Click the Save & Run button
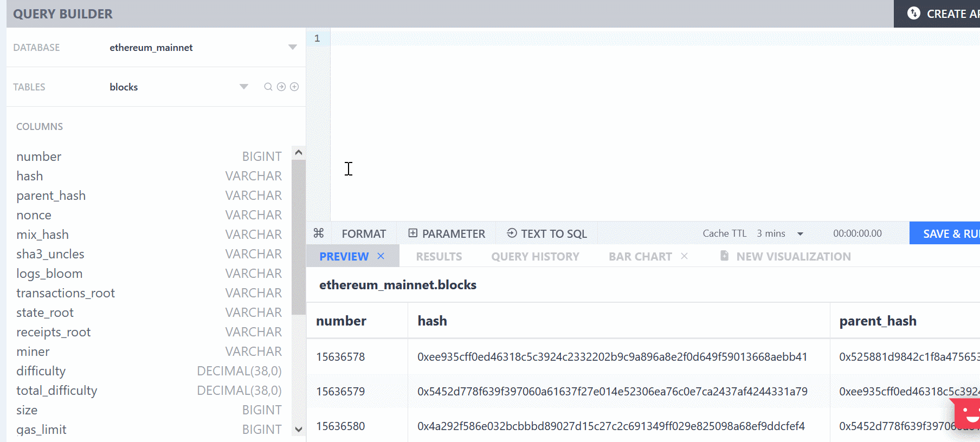 point(945,233)
